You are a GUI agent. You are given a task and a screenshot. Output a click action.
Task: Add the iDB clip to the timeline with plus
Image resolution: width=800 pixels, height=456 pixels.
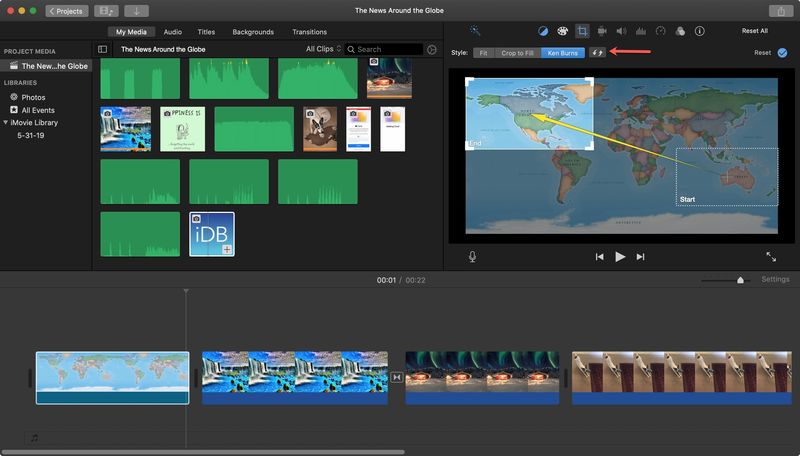click(227, 249)
